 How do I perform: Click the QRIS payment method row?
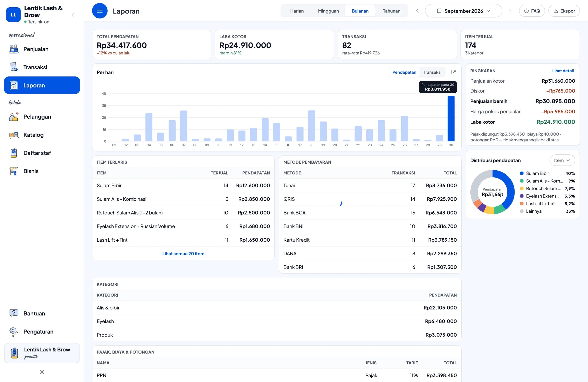pyautogui.click(x=370, y=199)
